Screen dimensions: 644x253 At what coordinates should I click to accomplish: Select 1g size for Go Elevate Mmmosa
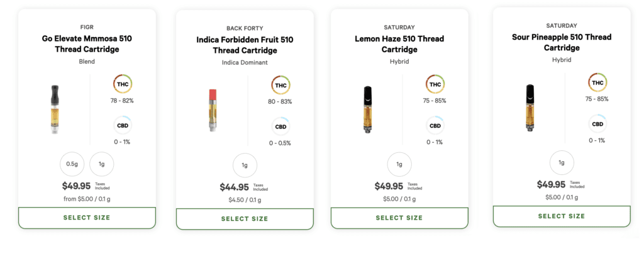(x=101, y=164)
